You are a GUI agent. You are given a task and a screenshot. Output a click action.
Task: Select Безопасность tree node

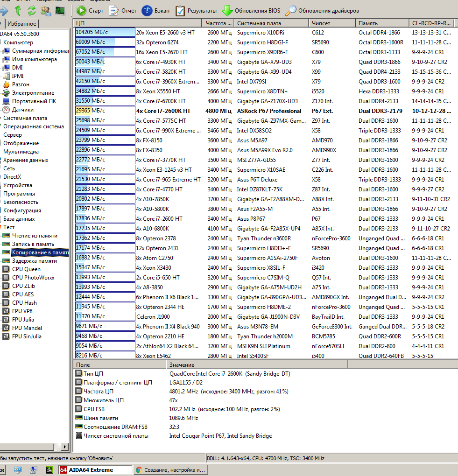click(21, 202)
